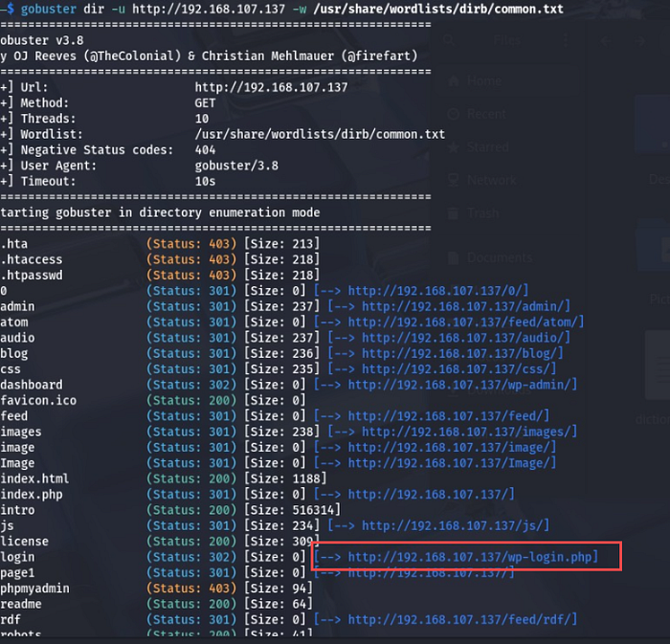Click the Timeout value 10s
This screenshot has height=644, width=670.
click(x=205, y=182)
